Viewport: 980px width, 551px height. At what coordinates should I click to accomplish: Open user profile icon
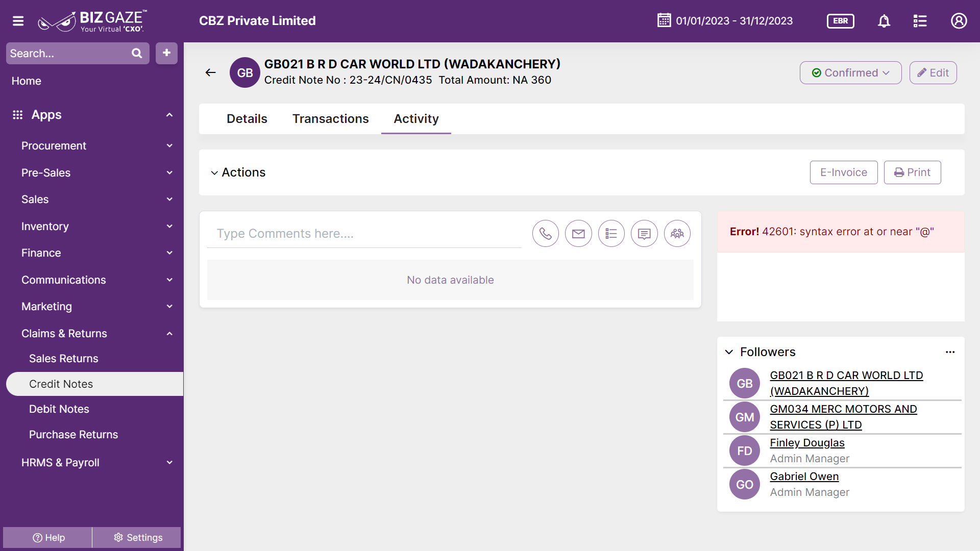(x=959, y=21)
